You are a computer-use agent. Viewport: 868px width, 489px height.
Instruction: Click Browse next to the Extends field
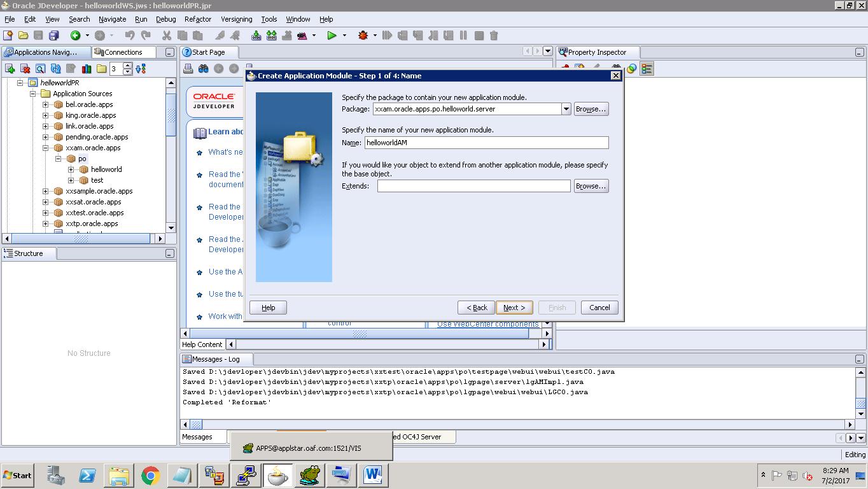click(591, 185)
